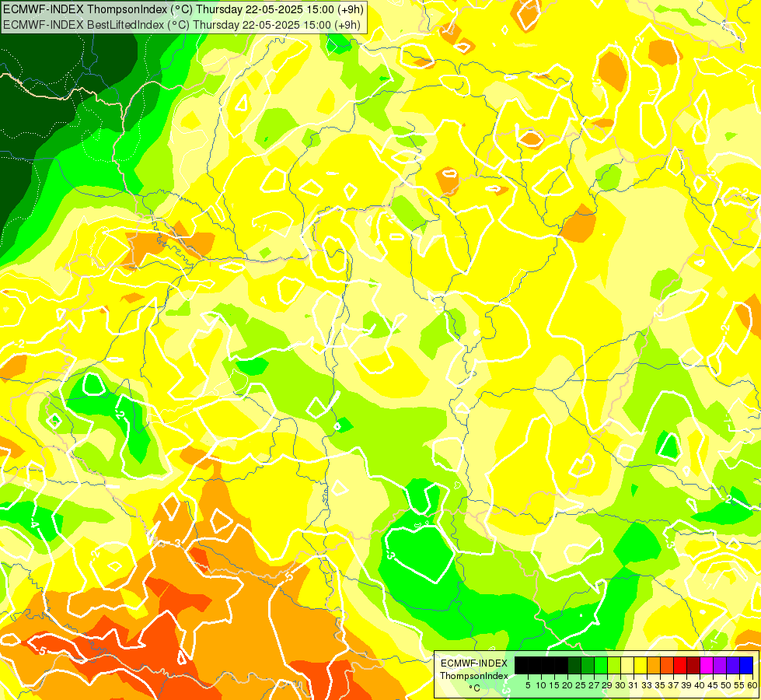The image size is (761, 700).
Task: Pick the purple 45–50 legend swatch
Action: click(720, 665)
